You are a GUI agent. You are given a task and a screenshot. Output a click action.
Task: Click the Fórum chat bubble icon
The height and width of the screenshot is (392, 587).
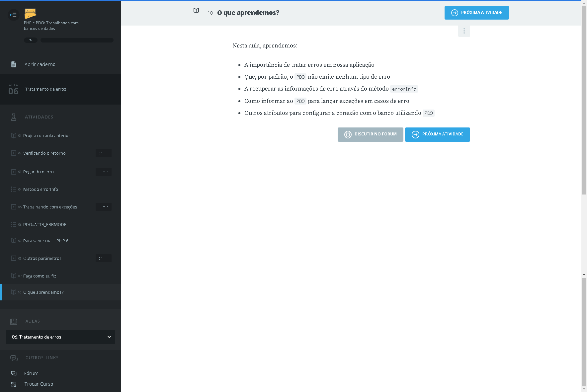point(14,373)
